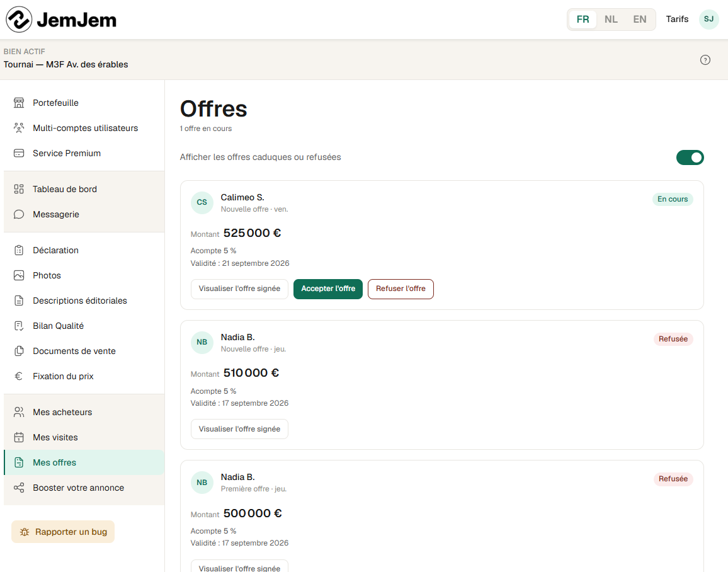The width and height of the screenshot is (728, 572).
Task: Click the active property Tournai — M3F Av. des érables
Action: 66,64
